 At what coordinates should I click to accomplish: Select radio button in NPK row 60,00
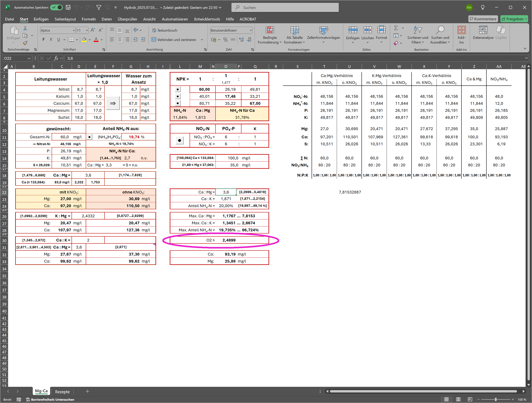click(x=178, y=89)
